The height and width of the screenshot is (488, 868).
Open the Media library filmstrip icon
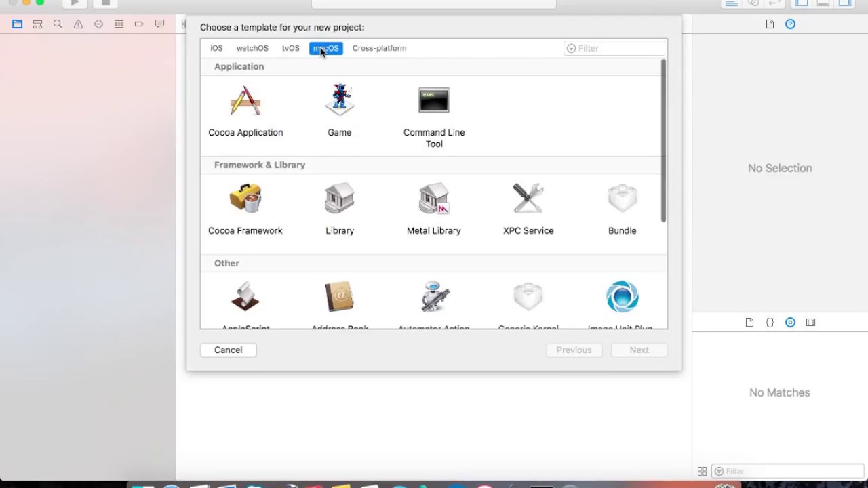pyautogui.click(x=810, y=323)
